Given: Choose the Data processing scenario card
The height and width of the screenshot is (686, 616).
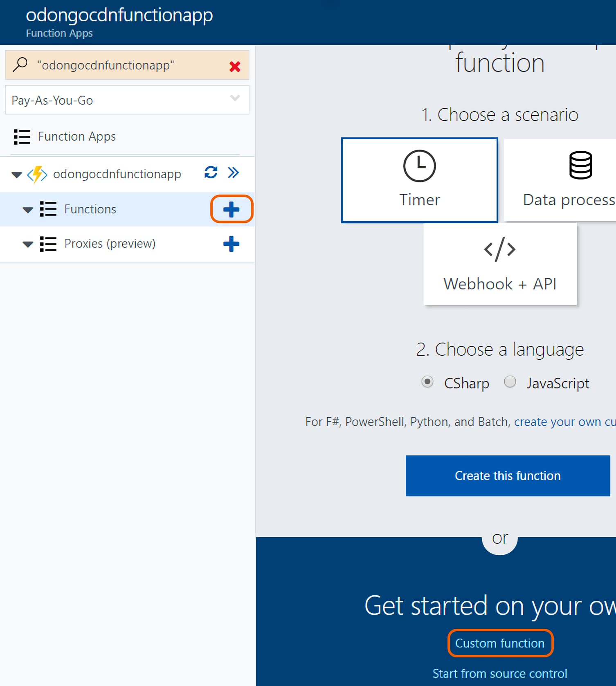Looking at the screenshot, I should (x=560, y=180).
